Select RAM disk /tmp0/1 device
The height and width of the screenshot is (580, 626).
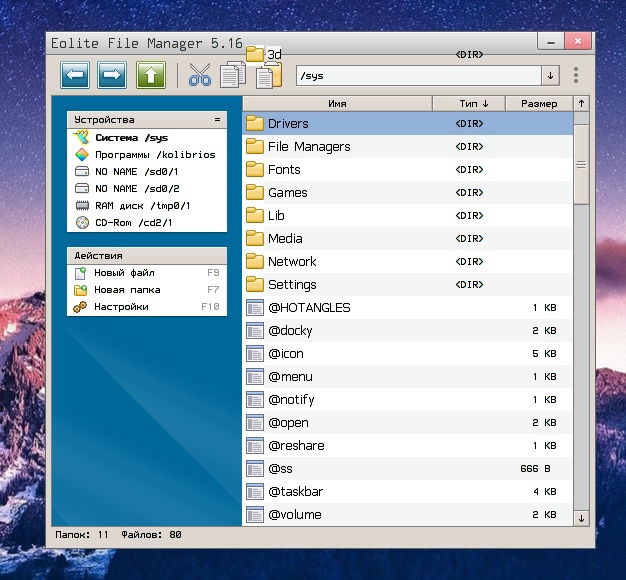[x=141, y=205]
